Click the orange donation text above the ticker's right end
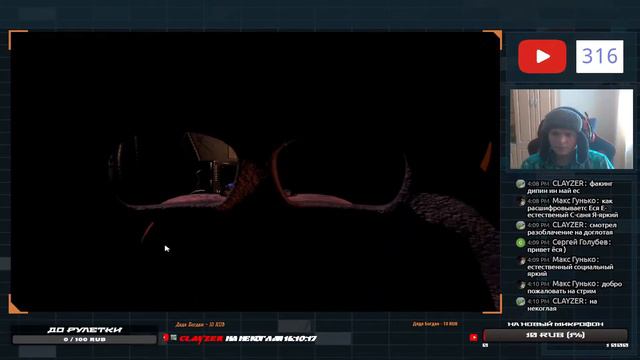 pos(435,324)
